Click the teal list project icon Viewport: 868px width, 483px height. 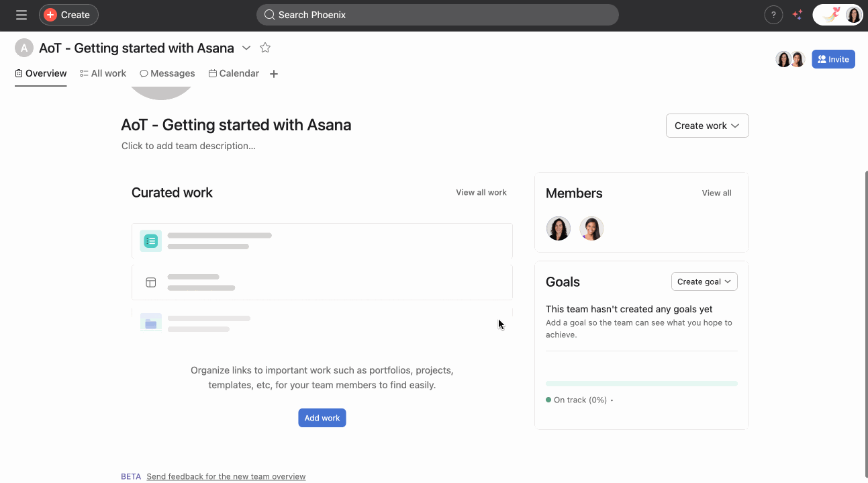click(x=150, y=240)
